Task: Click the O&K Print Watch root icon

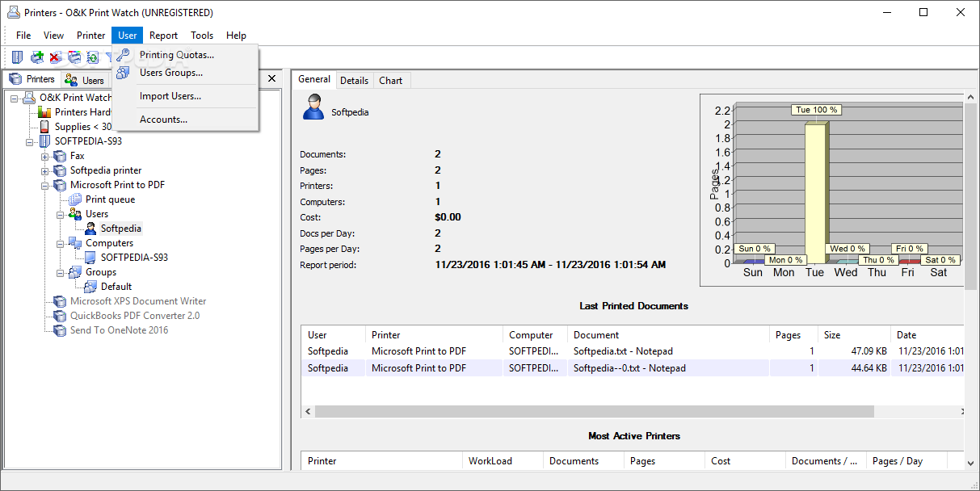Action: coord(29,98)
